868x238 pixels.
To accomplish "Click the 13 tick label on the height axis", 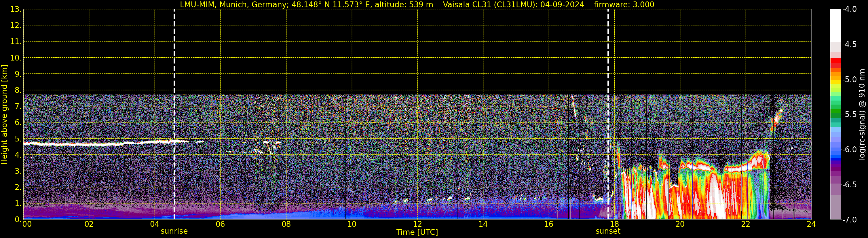I will tap(16, 10).
